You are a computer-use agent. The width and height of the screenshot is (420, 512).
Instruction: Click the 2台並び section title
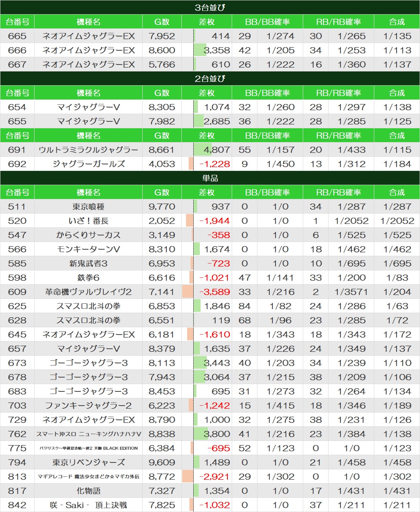[x=210, y=78]
